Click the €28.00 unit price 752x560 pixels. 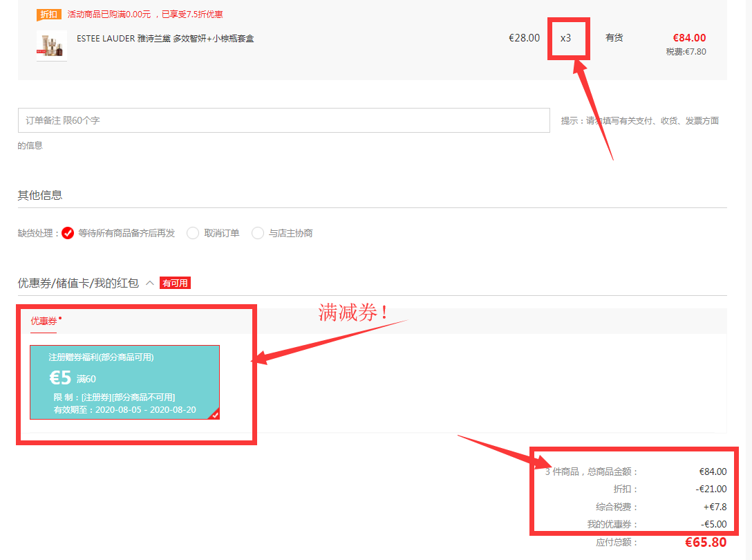coord(524,38)
